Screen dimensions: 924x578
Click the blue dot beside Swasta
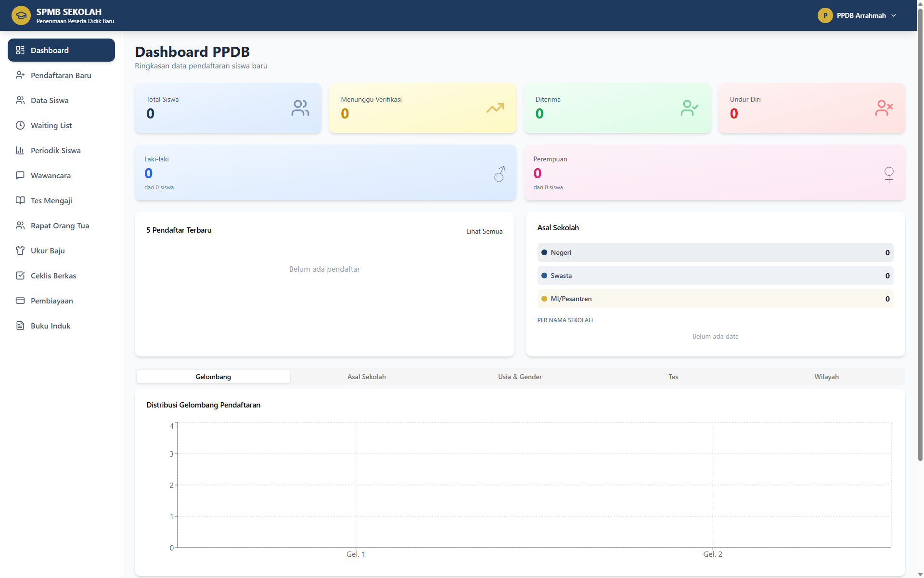tap(544, 276)
